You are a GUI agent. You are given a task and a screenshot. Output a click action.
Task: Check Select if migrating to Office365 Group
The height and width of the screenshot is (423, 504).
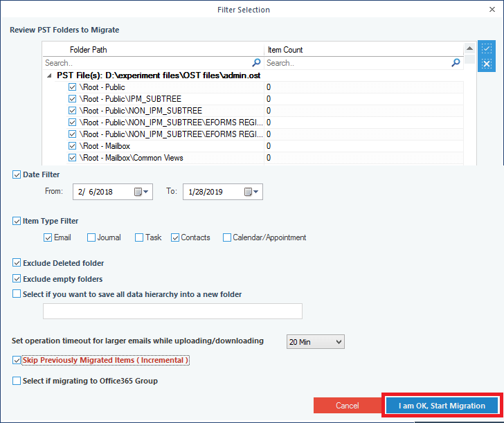17,381
